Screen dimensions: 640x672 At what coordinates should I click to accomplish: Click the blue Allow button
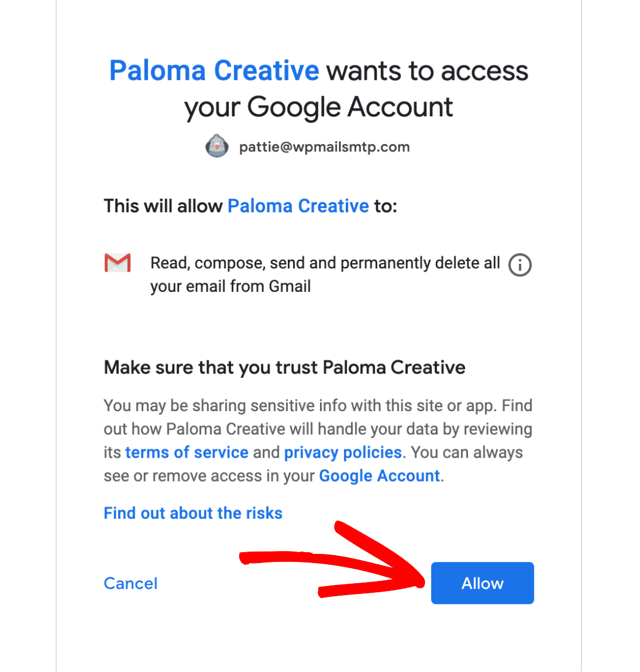(482, 583)
